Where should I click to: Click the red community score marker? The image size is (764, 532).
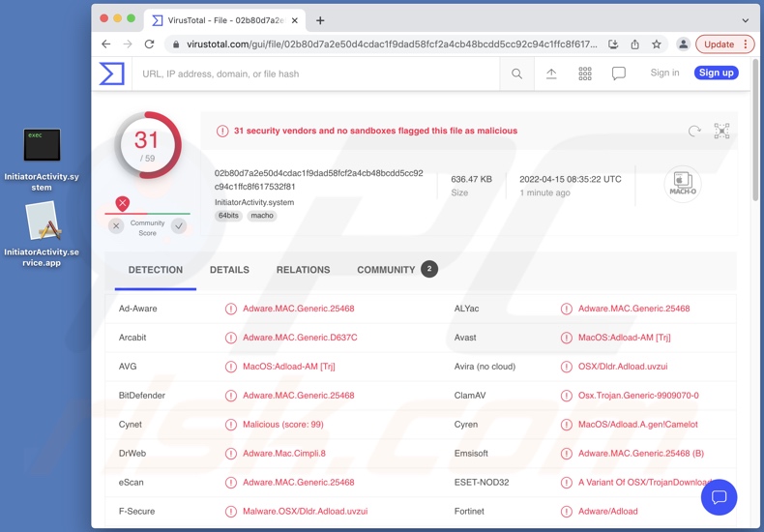[122, 203]
